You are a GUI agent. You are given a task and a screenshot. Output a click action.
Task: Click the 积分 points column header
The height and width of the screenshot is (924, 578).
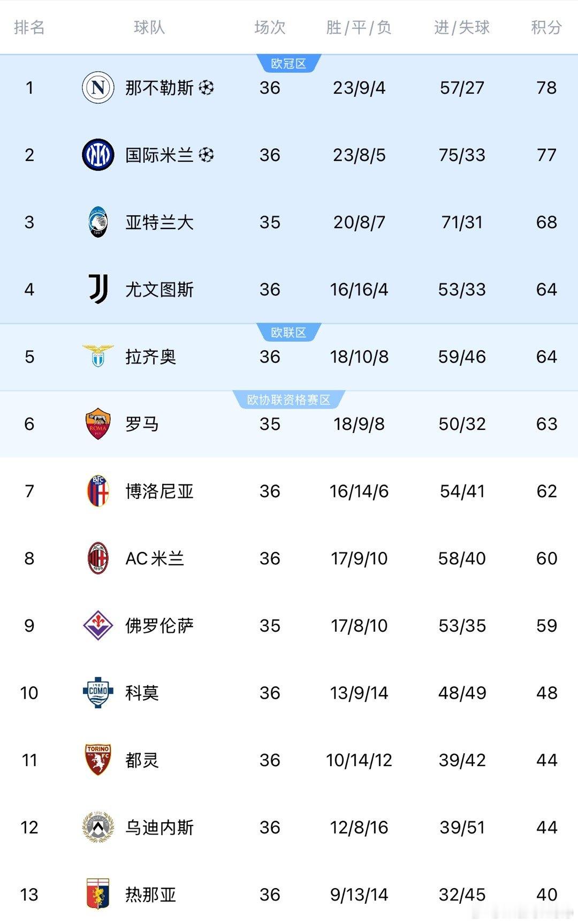[546, 27]
